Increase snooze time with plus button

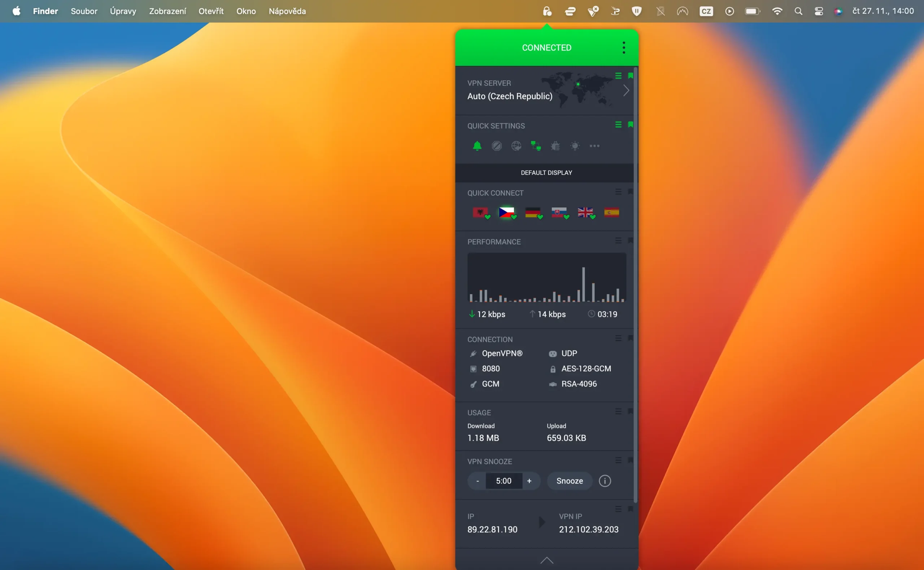coord(529,481)
